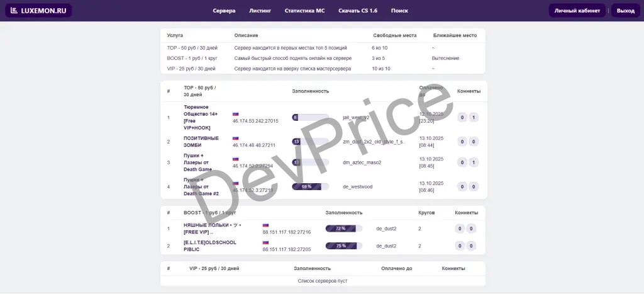Click first connect badge for НЯШНЫЕ ЛОЛЬКИ
644x294 pixels.
[460, 229]
